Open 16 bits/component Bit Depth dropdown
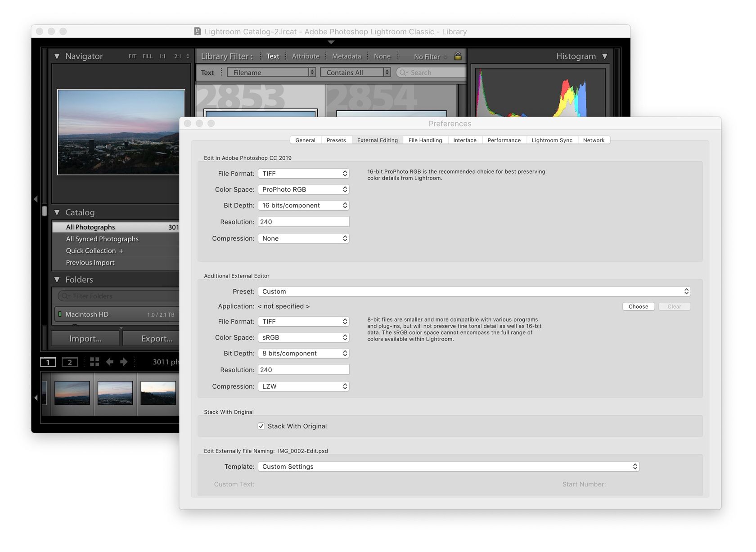This screenshot has height=552, width=756. (304, 205)
